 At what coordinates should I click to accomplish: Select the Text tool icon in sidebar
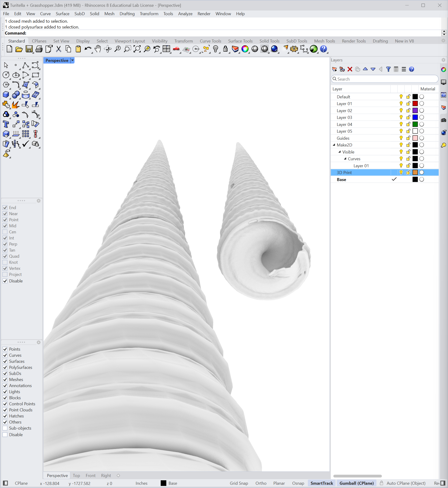click(6, 124)
